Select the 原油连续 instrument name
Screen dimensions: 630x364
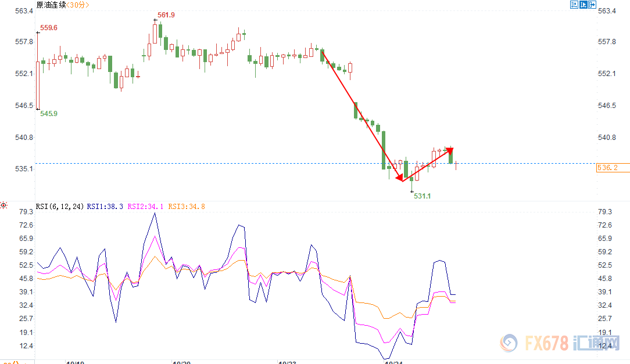[51, 5]
